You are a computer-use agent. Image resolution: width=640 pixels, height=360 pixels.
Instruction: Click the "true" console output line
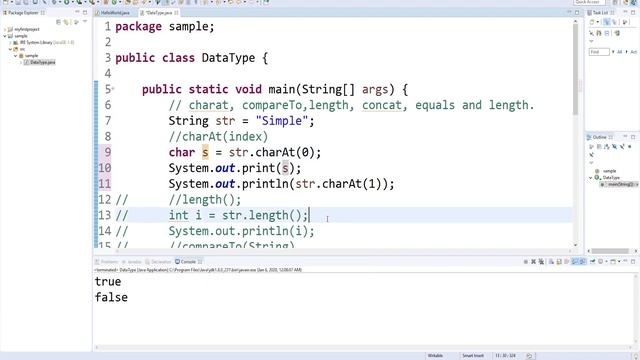pos(108,282)
